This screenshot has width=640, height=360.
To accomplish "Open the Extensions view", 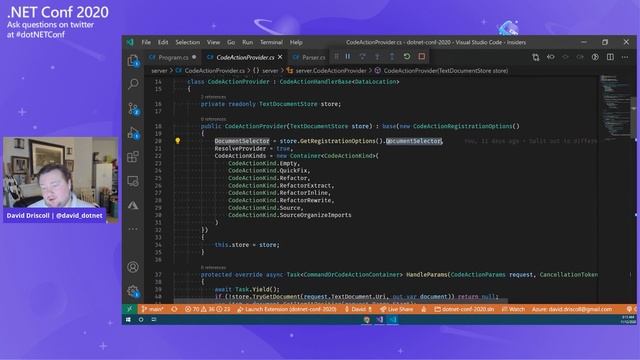I will coord(133,157).
